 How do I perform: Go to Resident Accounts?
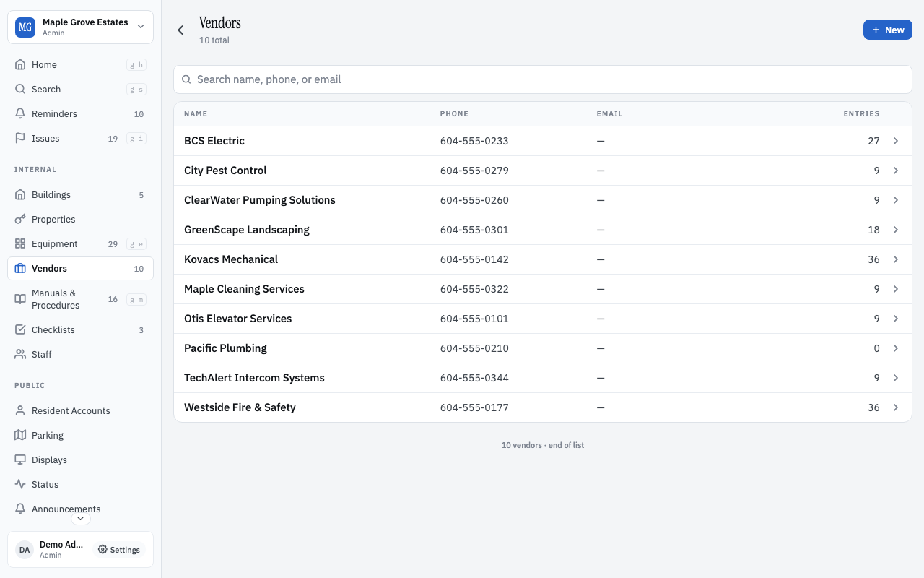[80, 410]
